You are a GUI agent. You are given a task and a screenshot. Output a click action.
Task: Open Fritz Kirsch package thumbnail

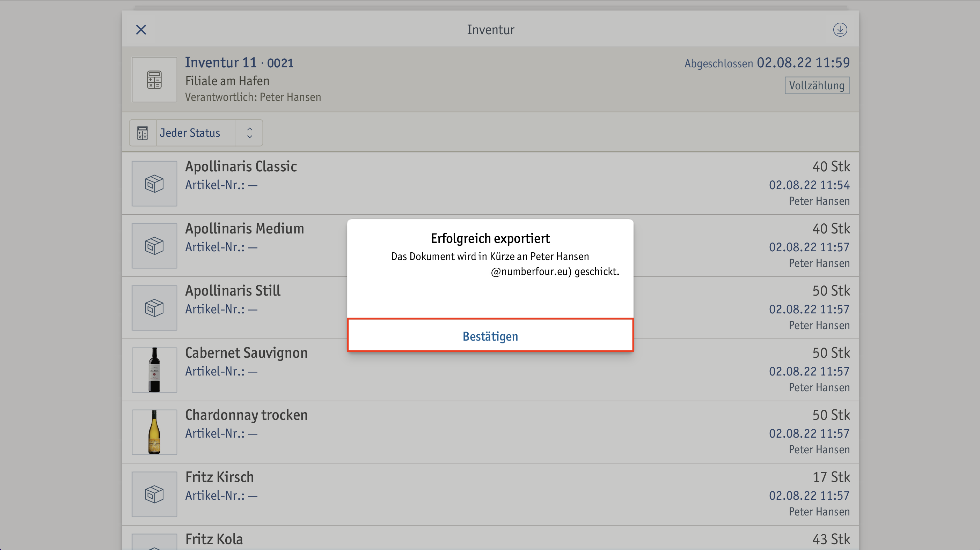154,494
